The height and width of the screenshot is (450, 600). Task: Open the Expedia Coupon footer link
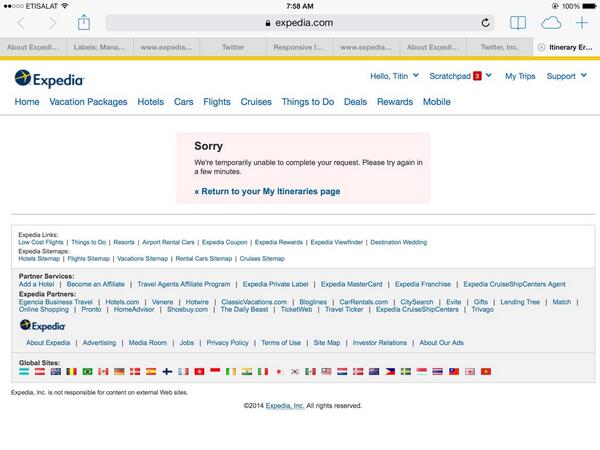(225, 242)
